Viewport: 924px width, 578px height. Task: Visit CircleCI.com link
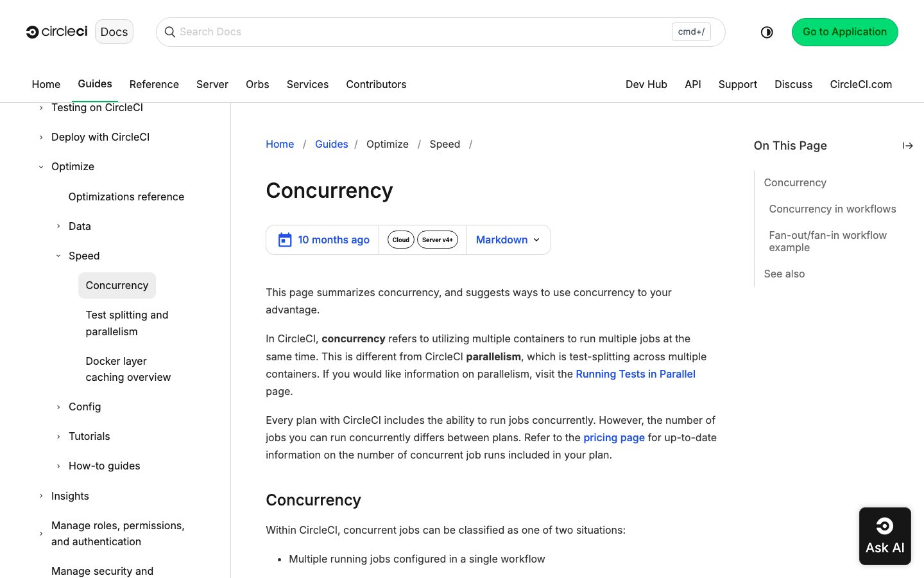click(860, 84)
